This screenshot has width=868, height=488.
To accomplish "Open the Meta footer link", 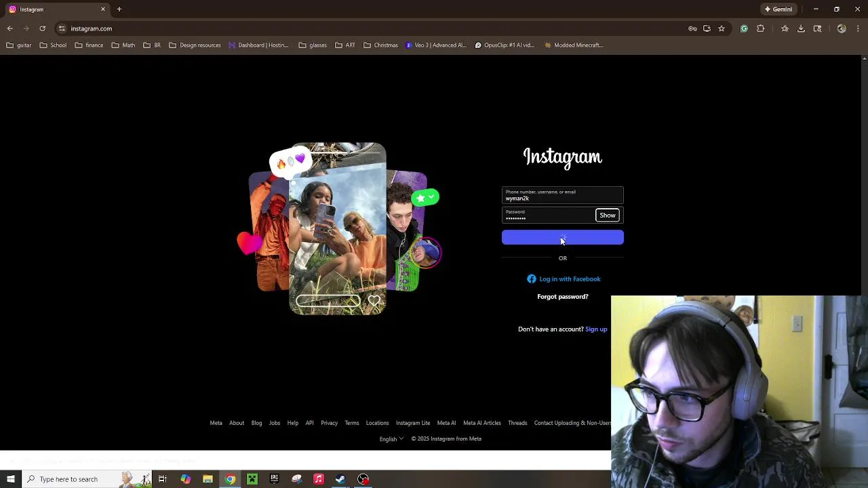I will (x=216, y=423).
